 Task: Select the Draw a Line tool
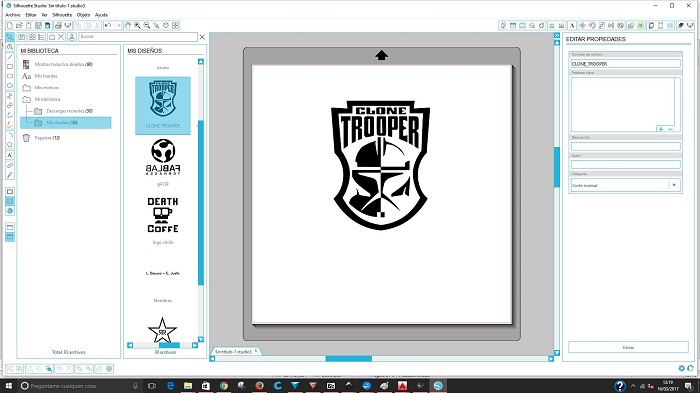pyautogui.click(x=10, y=57)
